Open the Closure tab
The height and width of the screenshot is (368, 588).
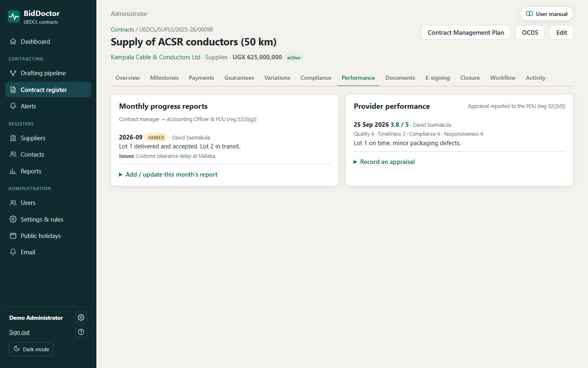[470, 78]
